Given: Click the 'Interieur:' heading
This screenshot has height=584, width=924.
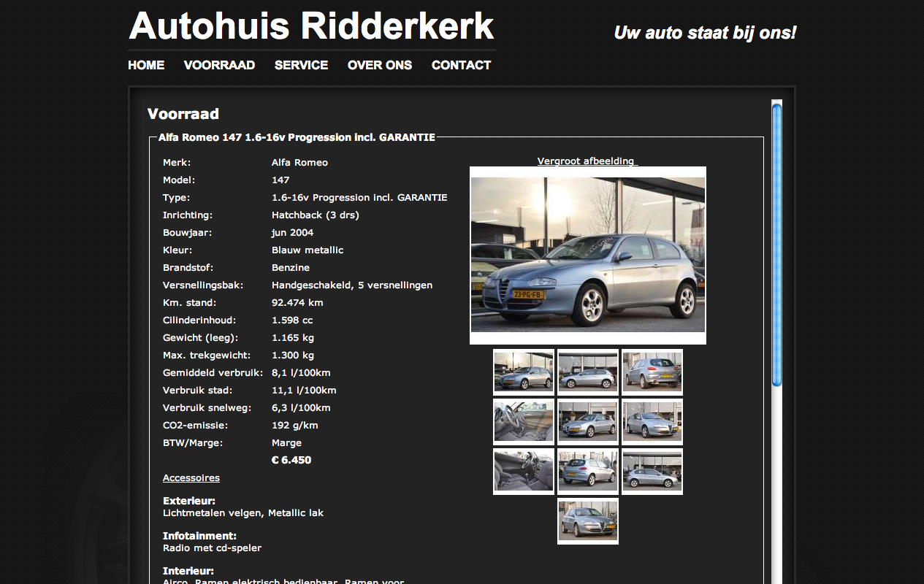Looking at the screenshot, I should [188, 572].
